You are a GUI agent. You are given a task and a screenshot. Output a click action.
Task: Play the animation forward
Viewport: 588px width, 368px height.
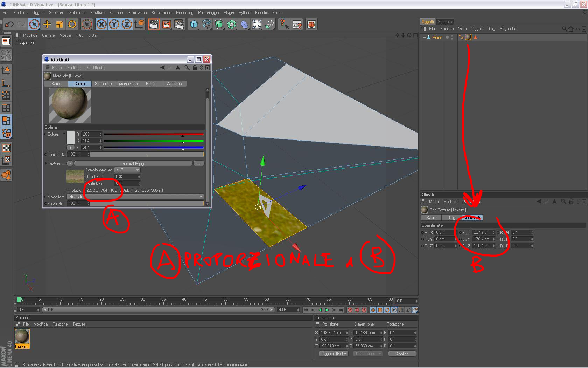[327, 310]
